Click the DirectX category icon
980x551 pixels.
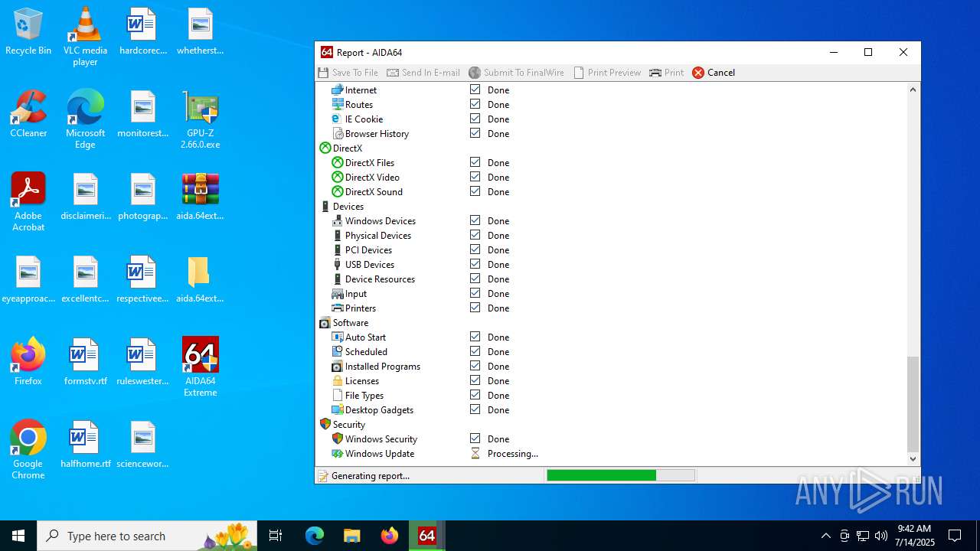pos(325,148)
